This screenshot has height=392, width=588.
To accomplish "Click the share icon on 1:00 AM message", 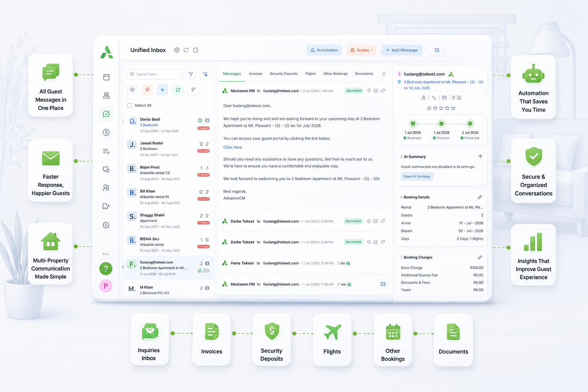I will pos(383,91).
